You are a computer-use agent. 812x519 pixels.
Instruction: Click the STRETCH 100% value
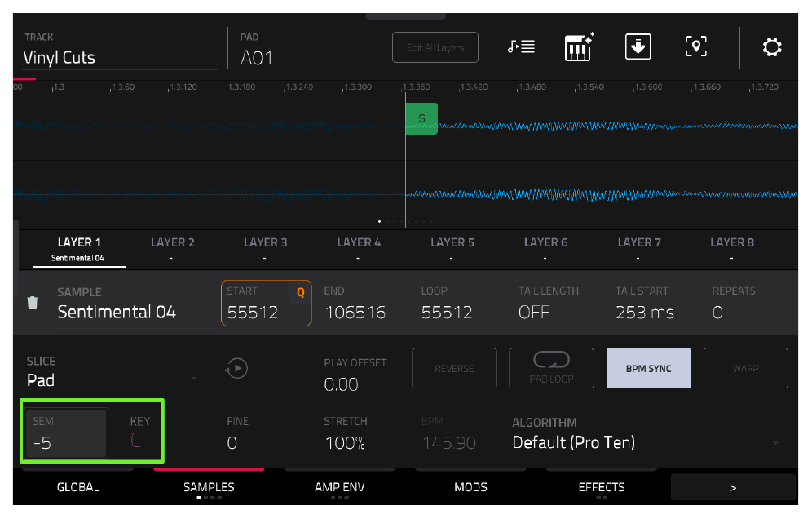coord(344,443)
